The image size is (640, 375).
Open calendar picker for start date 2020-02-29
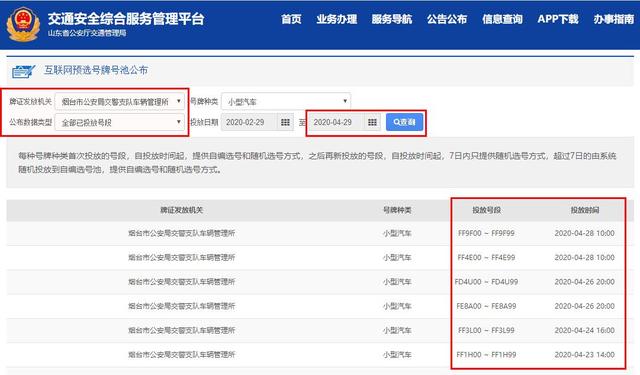(x=285, y=122)
